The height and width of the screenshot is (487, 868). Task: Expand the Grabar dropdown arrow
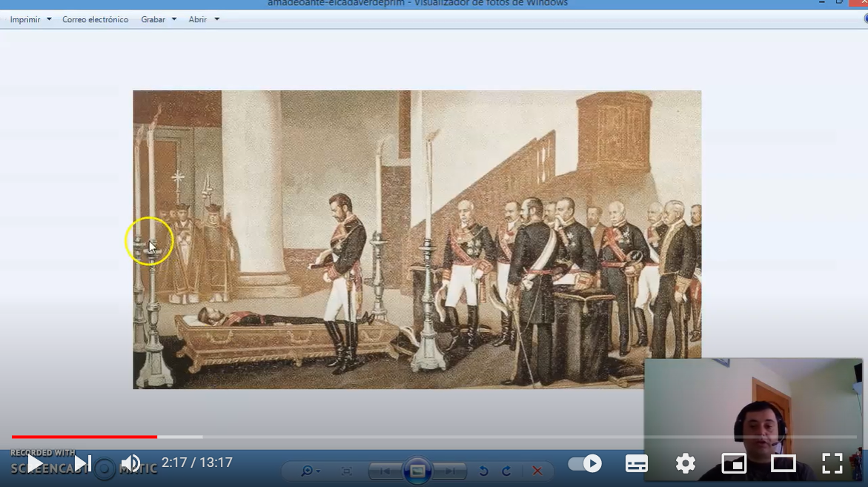pyautogui.click(x=173, y=19)
